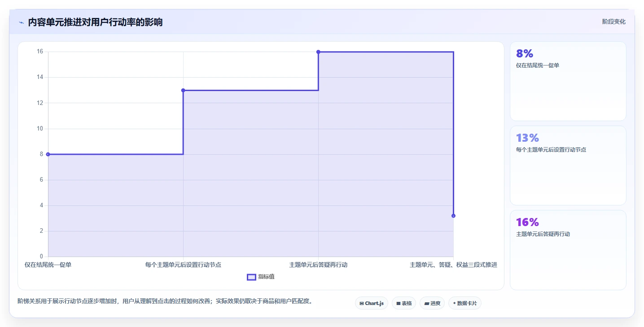
Task: Click the chart icon beside the title
Action: click(21, 22)
